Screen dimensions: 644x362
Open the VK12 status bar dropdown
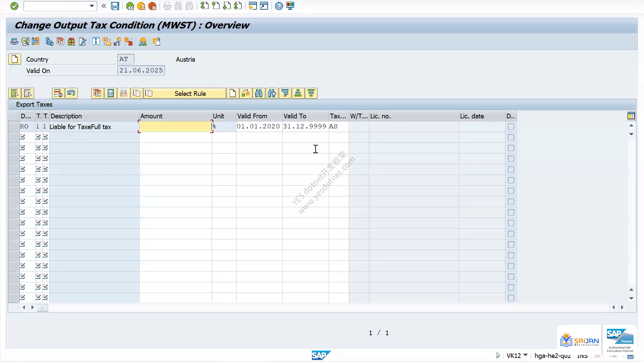coord(526,355)
